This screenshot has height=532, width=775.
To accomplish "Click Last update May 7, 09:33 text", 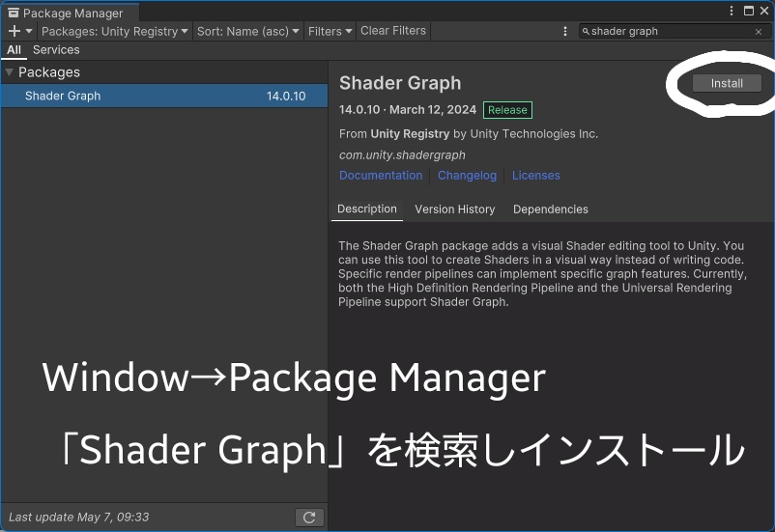I will (79, 518).
